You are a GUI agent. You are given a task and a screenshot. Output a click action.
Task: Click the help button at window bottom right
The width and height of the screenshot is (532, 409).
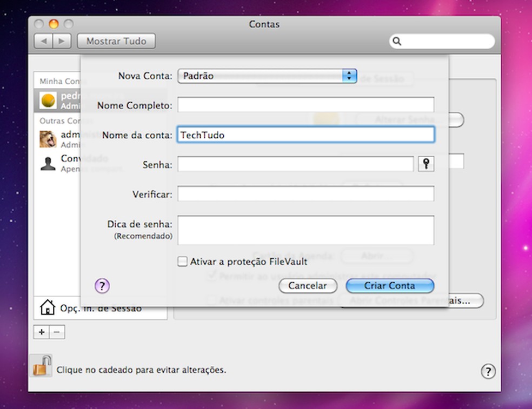488,371
